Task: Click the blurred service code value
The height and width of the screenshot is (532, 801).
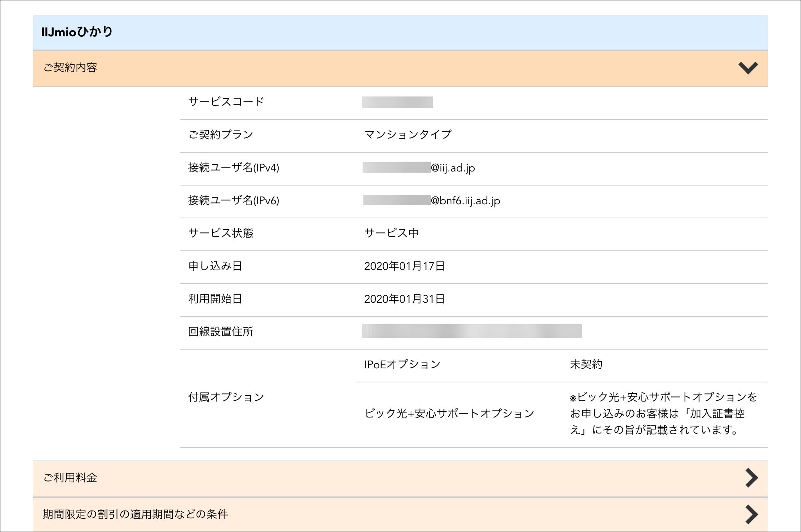Action: 397,102
